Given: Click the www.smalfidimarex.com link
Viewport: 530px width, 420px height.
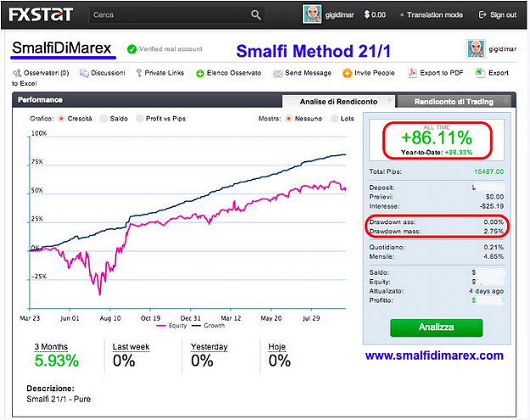Looking at the screenshot, I should [434, 356].
